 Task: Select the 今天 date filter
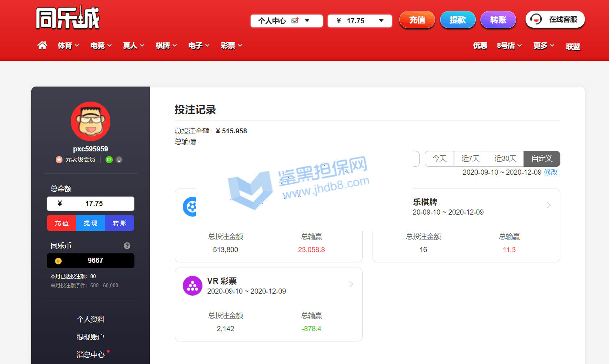coord(439,158)
